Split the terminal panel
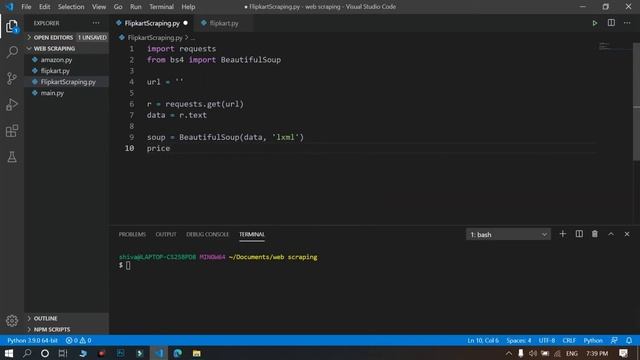The width and height of the screenshot is (640, 360). click(579, 234)
